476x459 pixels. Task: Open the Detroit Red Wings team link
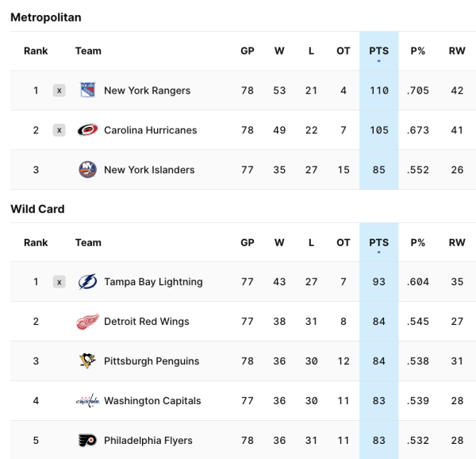coord(146,322)
